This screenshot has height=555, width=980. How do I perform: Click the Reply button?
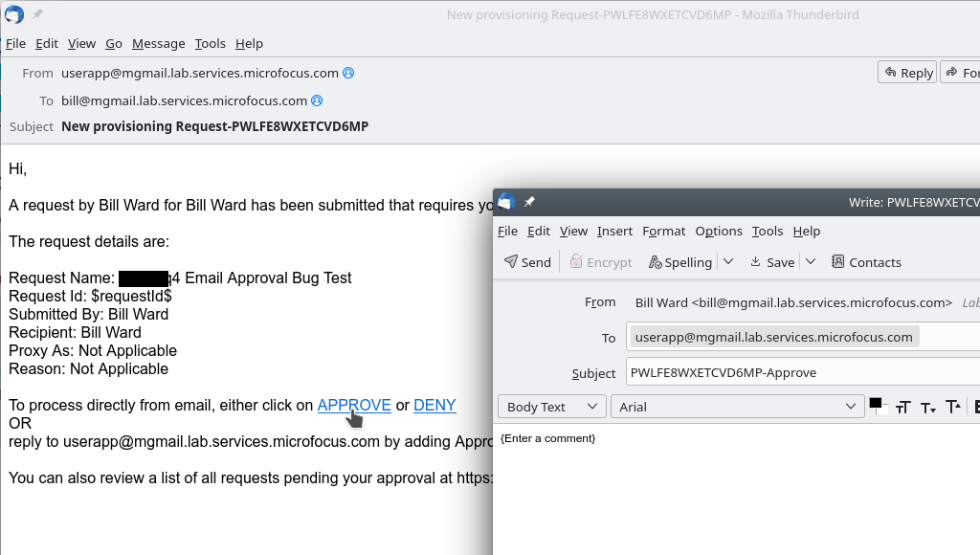[906, 72]
